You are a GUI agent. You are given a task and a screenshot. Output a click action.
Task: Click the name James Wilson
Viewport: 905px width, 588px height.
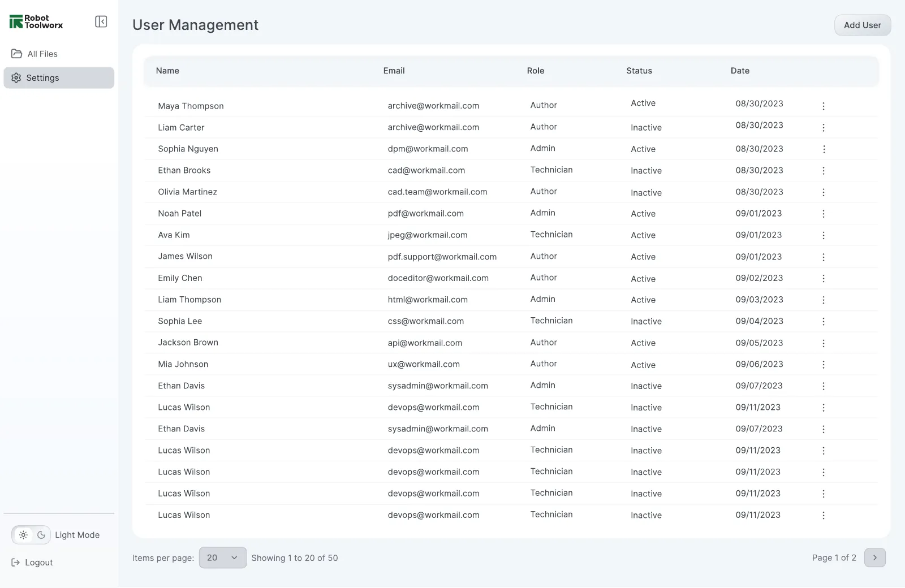tap(185, 256)
